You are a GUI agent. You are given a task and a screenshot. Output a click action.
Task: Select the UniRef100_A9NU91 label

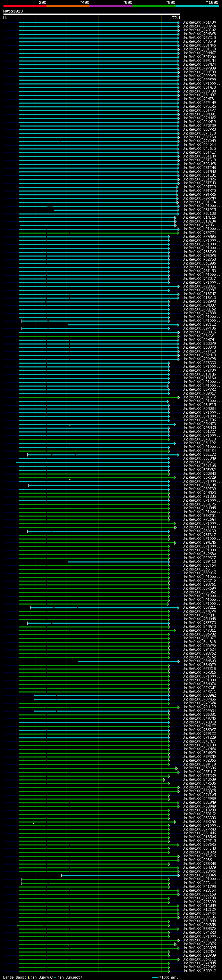pos(199,114)
